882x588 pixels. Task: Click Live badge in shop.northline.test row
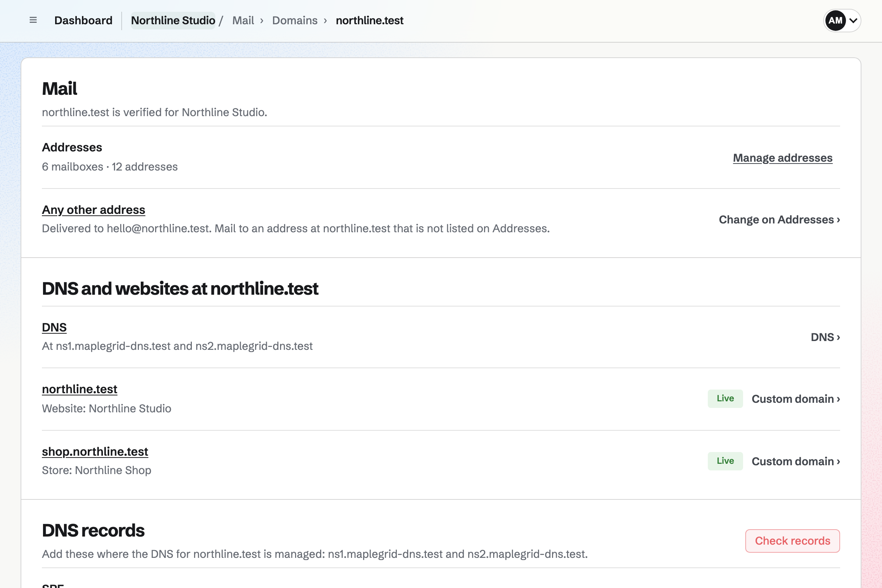(725, 461)
